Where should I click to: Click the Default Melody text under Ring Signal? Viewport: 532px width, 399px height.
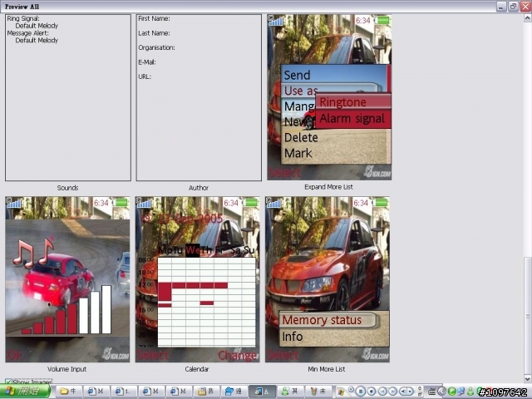point(37,26)
